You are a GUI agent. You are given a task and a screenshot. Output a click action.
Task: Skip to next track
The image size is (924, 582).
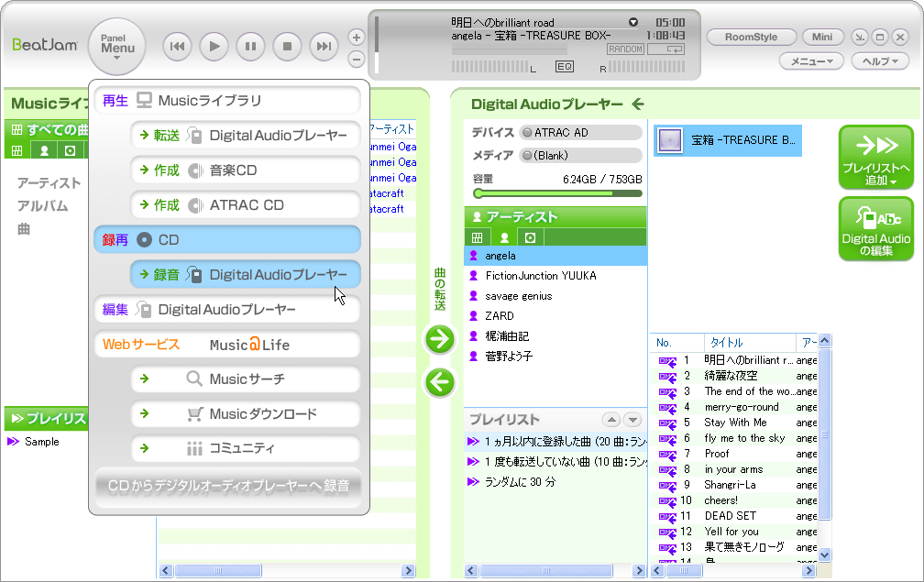(x=324, y=46)
